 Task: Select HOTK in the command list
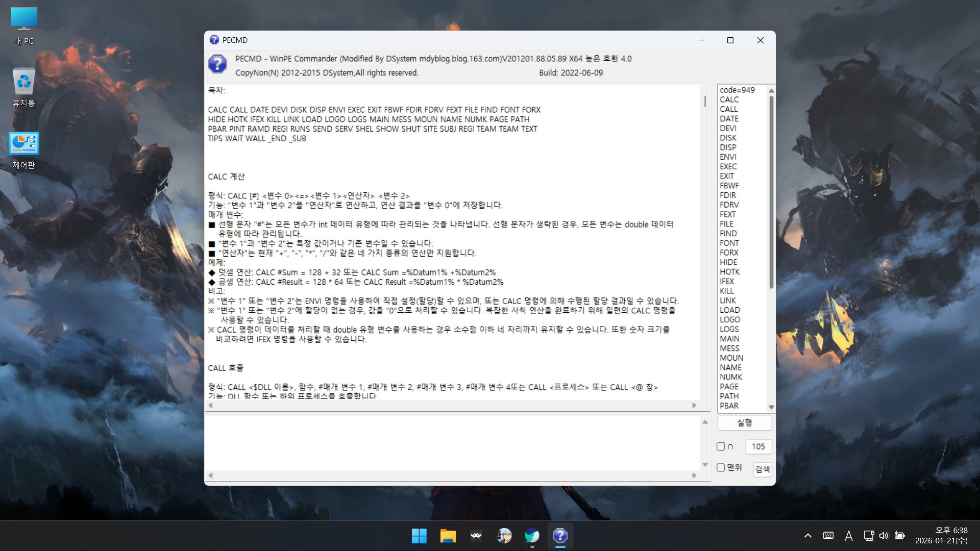coord(729,272)
